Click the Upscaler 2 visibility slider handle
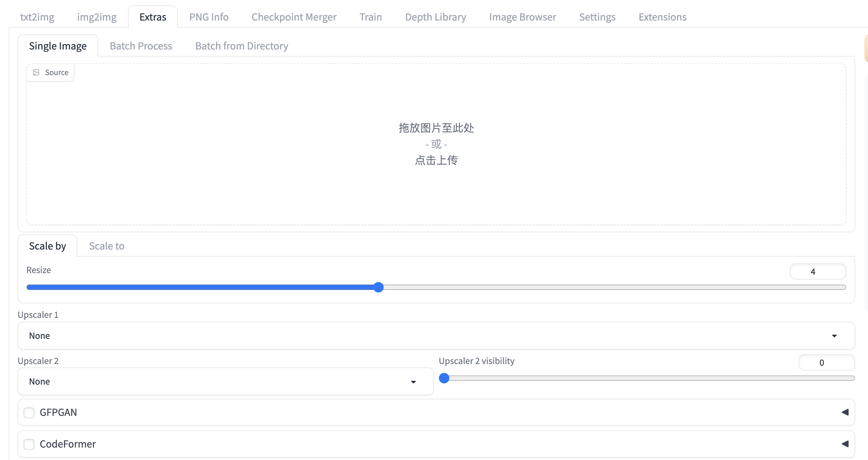The width and height of the screenshot is (868, 460). click(444, 378)
